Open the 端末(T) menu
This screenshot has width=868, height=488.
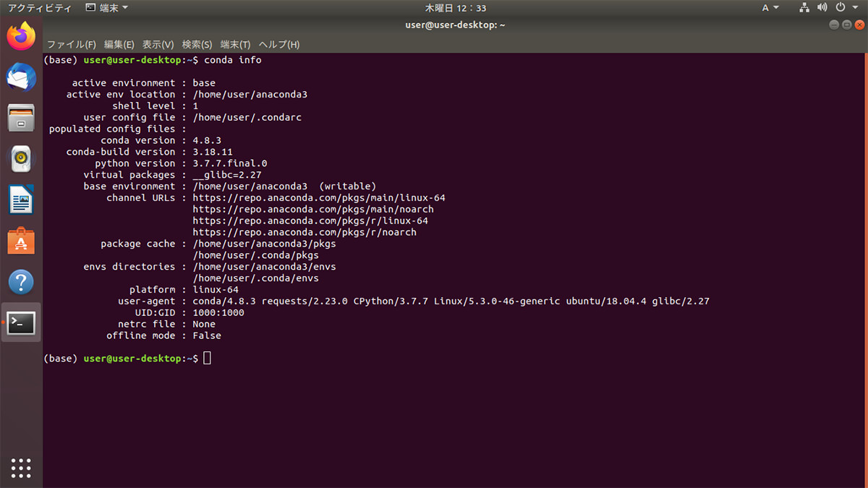click(235, 44)
